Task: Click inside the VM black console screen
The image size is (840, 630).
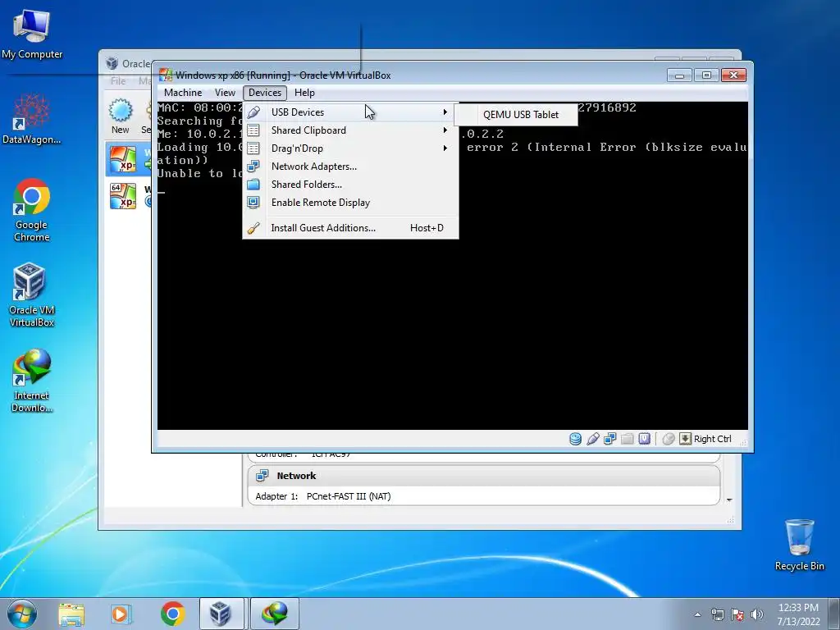Action: pos(452,332)
